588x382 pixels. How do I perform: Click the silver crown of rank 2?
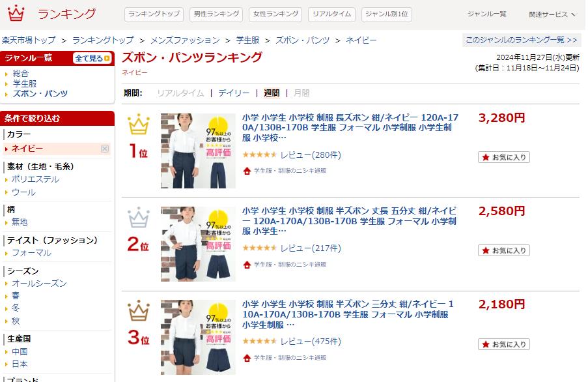139,217
